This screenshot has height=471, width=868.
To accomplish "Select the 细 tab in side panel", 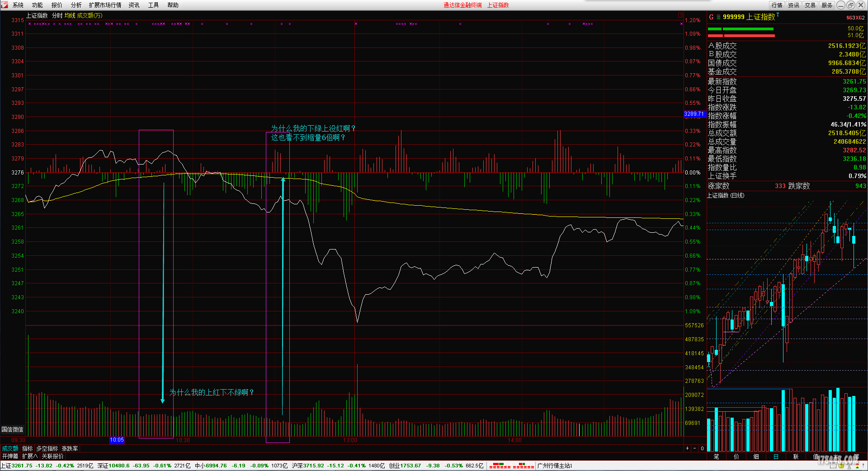I will point(756,457).
